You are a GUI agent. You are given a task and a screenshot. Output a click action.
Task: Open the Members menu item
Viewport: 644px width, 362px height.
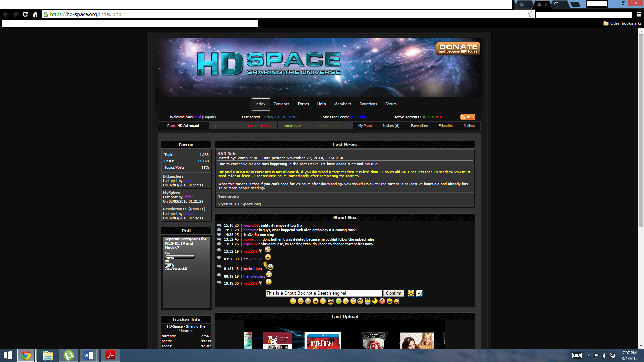click(x=342, y=104)
